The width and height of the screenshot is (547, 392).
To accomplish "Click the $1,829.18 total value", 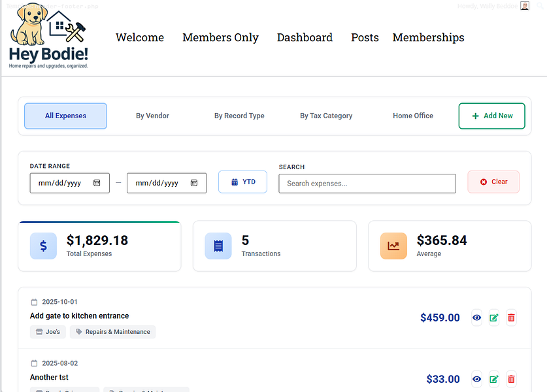I will [97, 240].
